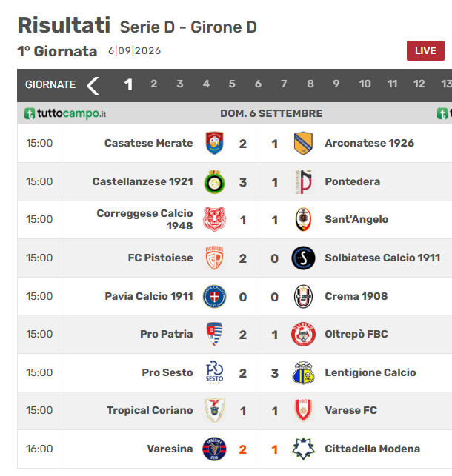Viewport: 452px width, 476px height.
Task: Open the Varesina live score 2
Action: tap(242, 449)
